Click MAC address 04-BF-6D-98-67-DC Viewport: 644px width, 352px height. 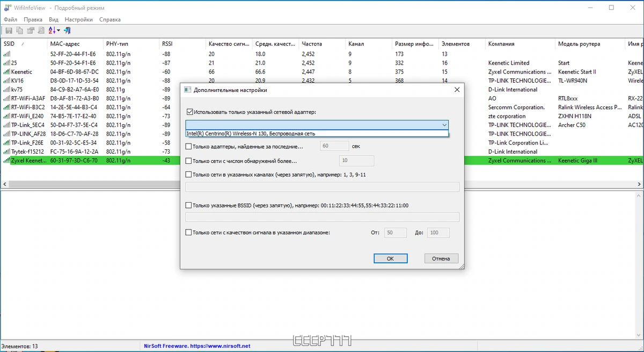point(74,71)
